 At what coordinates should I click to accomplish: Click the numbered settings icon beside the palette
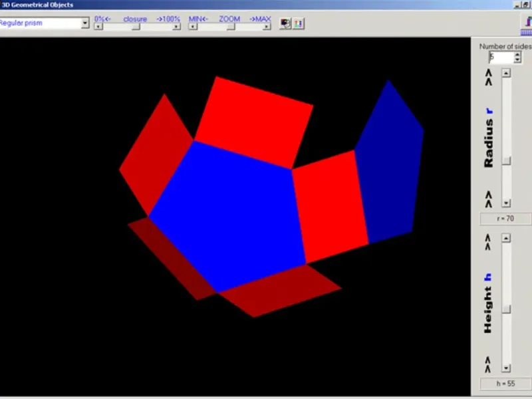297,23
